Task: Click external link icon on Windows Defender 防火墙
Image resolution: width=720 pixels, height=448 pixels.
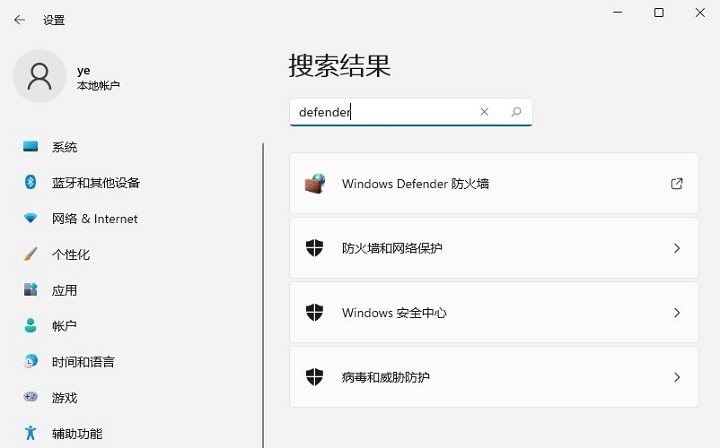Action: coord(677,184)
